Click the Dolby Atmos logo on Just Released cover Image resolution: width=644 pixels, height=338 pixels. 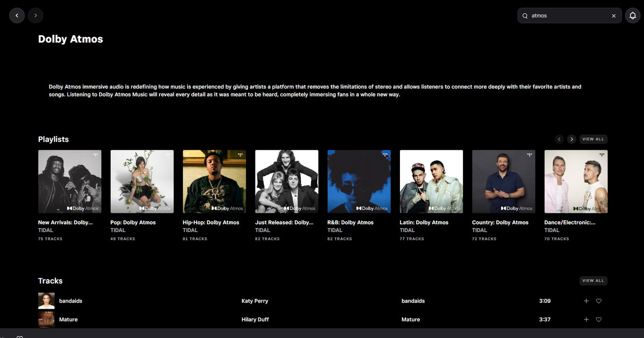coord(300,208)
